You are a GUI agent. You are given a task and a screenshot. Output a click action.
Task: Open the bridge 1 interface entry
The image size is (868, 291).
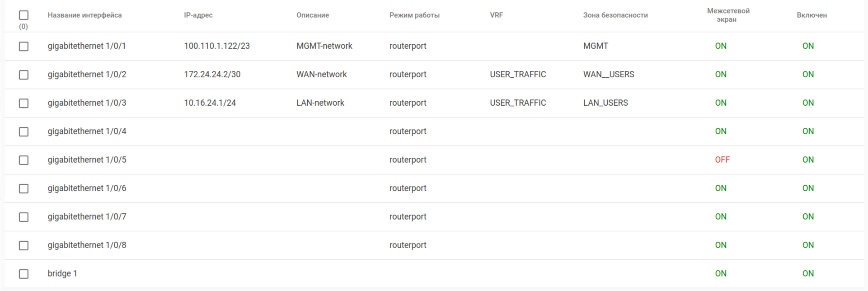coord(62,274)
